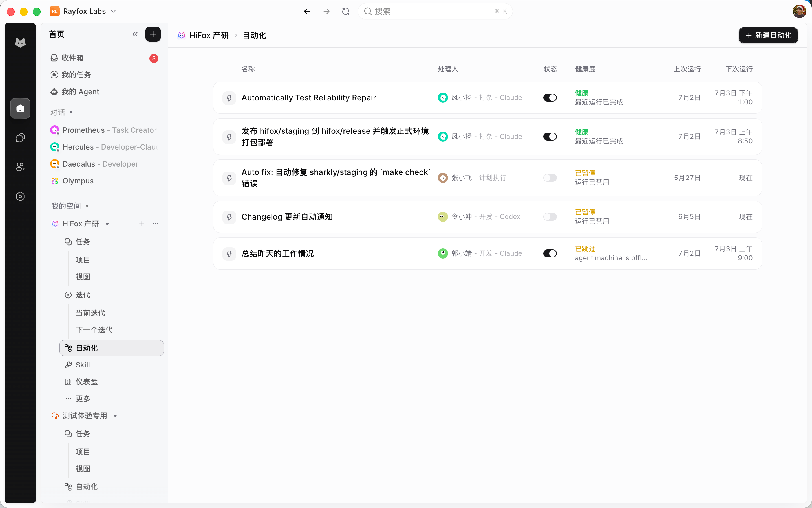
Task: Click the black plus button beside 首页
Action: (153, 34)
